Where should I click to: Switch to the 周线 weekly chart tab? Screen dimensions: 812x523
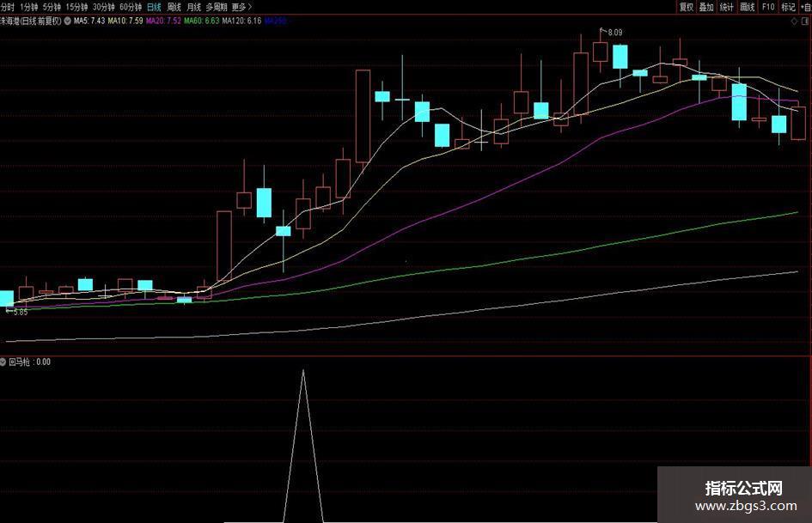coord(174,7)
